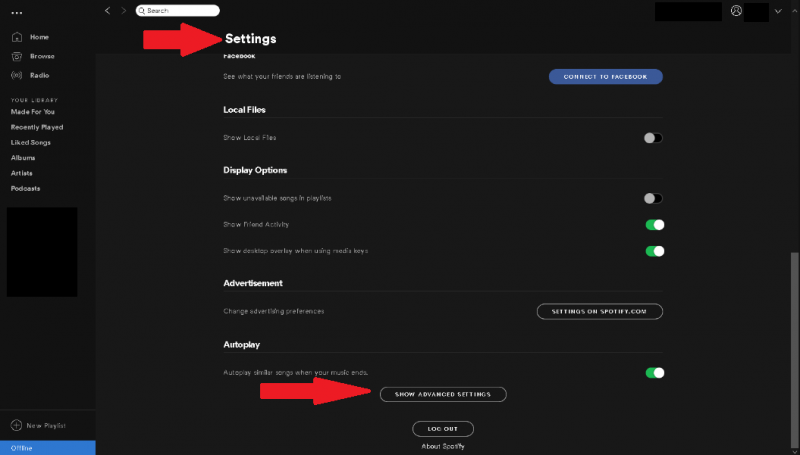Image resolution: width=800 pixels, height=455 pixels.
Task: Click the Display Options heading
Action: coord(255,170)
